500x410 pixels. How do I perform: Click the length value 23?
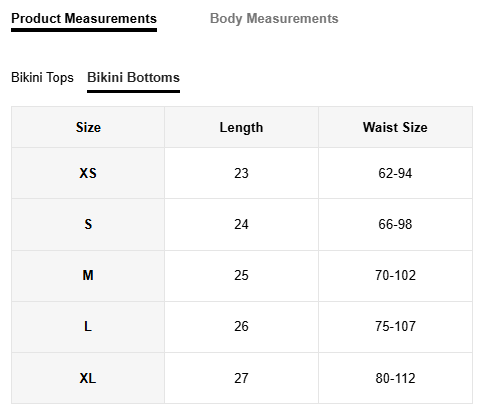tap(241, 173)
